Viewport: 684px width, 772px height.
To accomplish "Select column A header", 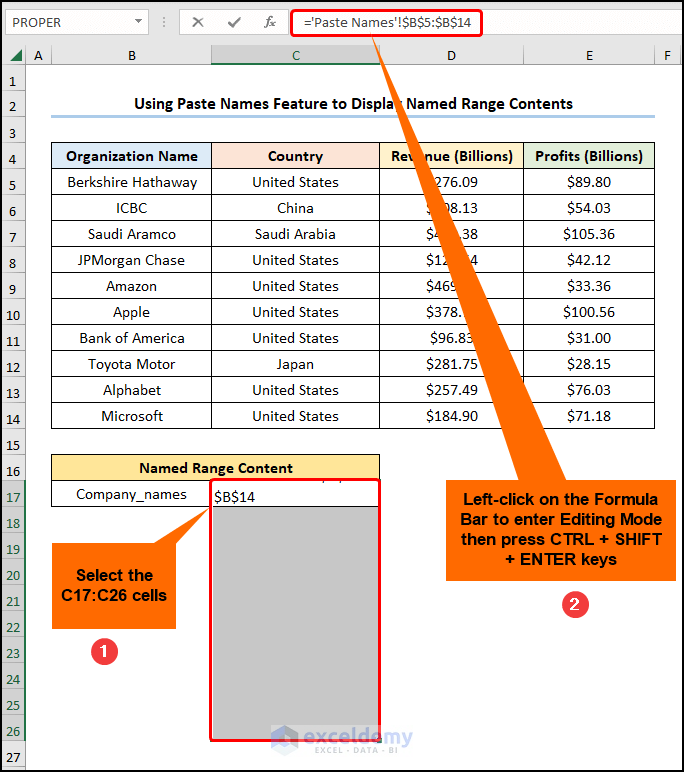I will pos(38,56).
